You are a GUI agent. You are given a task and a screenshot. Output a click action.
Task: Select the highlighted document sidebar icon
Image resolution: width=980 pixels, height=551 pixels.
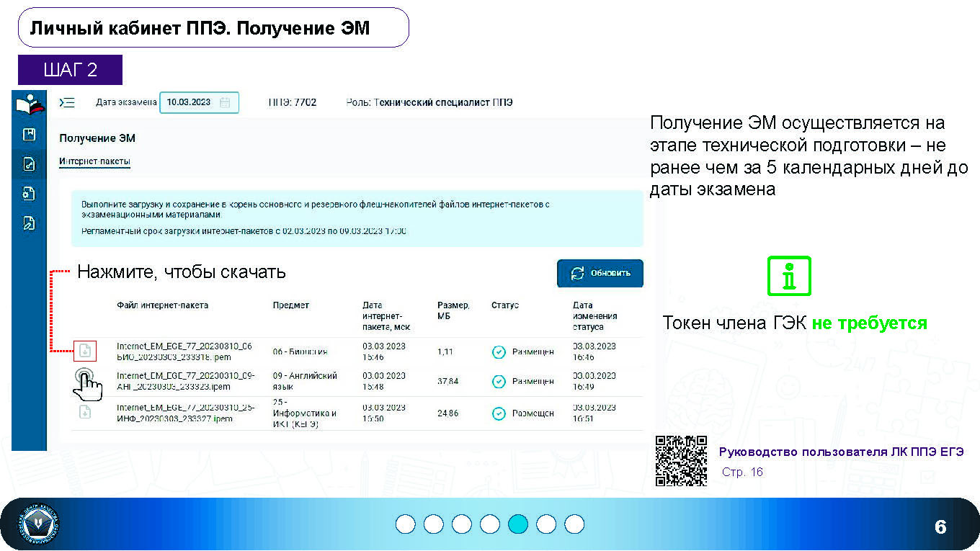(29, 164)
